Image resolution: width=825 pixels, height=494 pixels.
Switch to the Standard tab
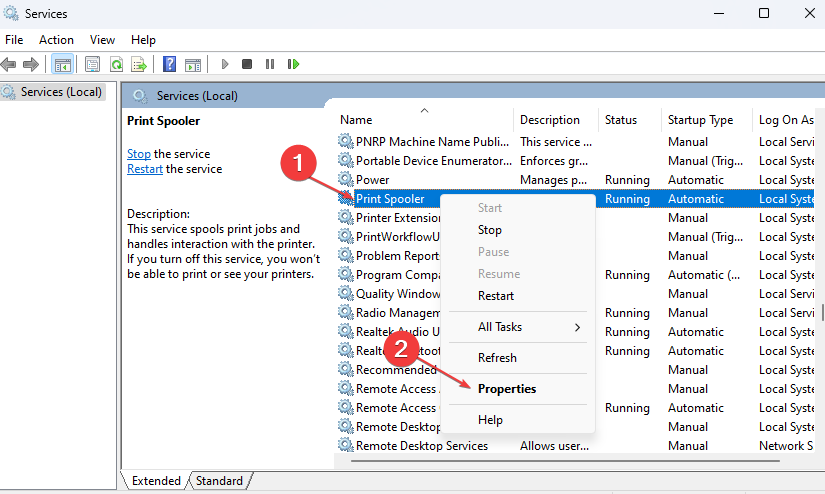click(x=219, y=481)
